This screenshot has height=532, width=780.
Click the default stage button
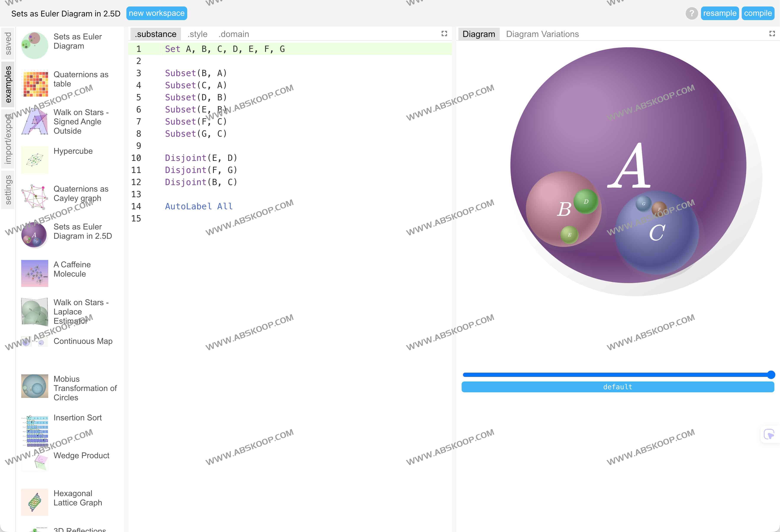click(x=617, y=387)
